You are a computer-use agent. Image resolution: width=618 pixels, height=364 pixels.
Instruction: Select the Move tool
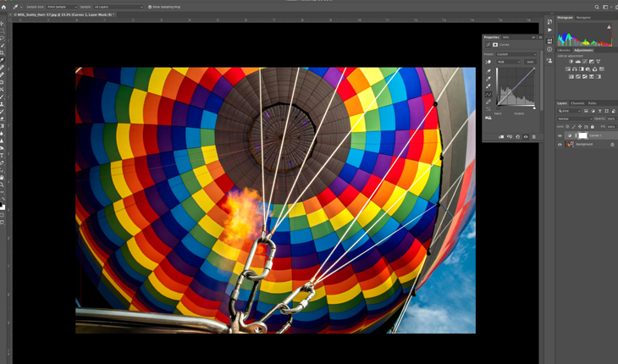(2, 24)
